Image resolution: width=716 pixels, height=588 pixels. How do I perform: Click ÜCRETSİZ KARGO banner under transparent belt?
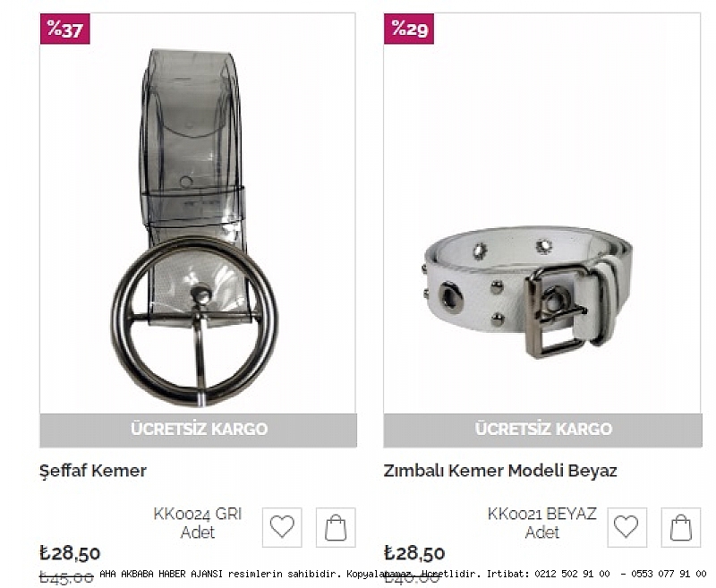198,429
